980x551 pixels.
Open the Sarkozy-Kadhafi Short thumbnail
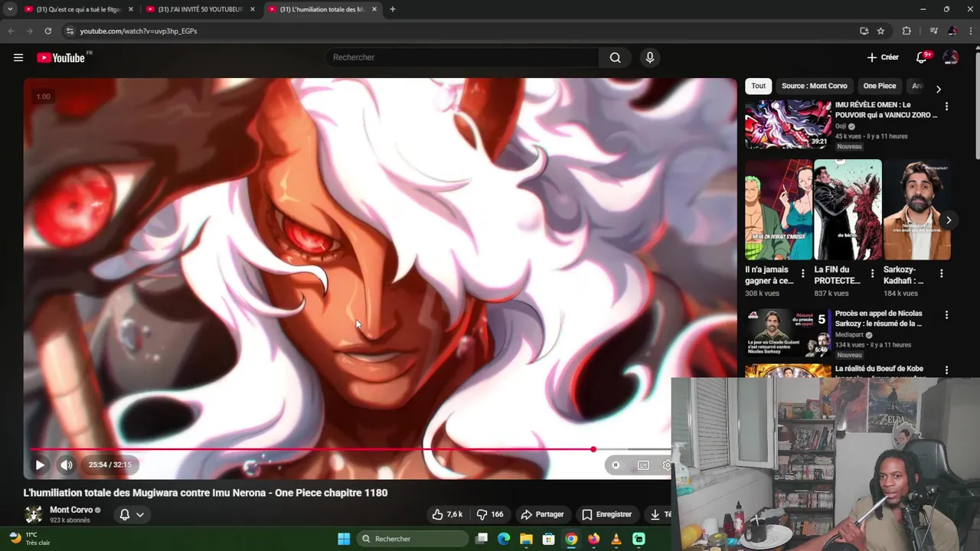pos(916,210)
